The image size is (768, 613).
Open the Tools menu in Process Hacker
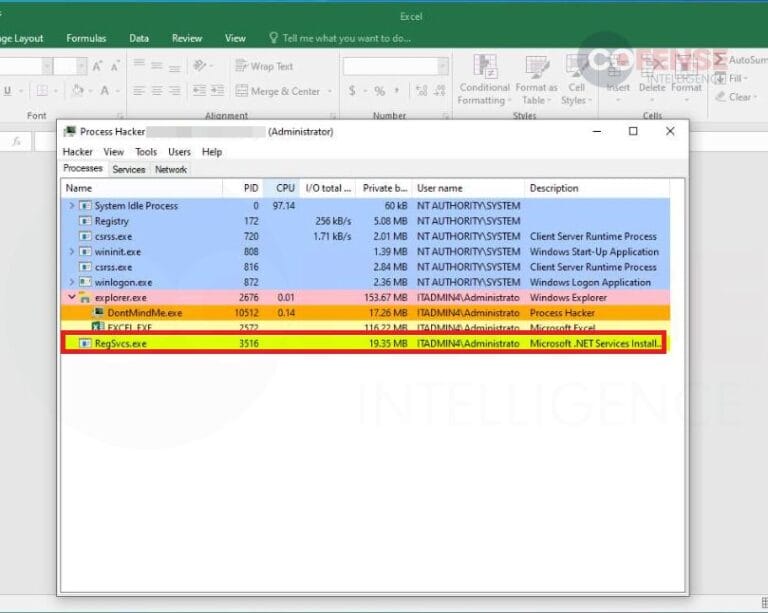[x=146, y=152]
